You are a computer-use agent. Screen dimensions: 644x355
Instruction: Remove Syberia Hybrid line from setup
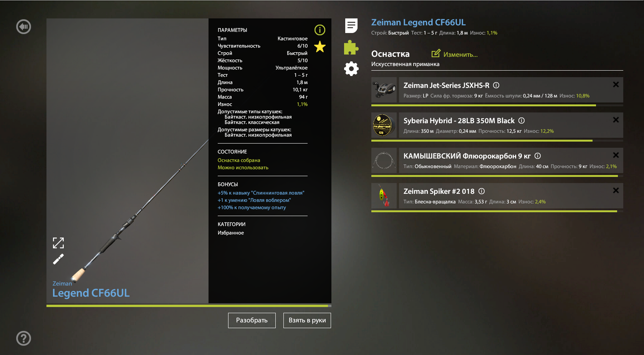click(x=616, y=120)
